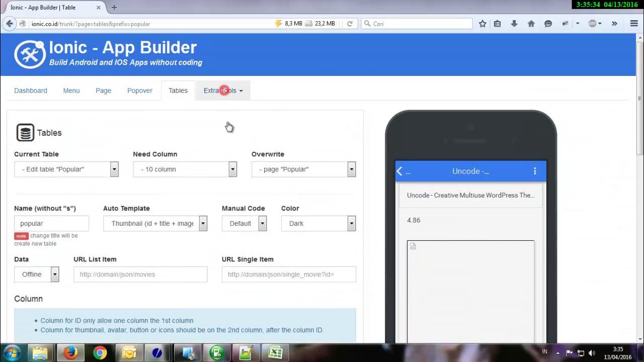Go to the Firefox home page icon

click(531, 24)
